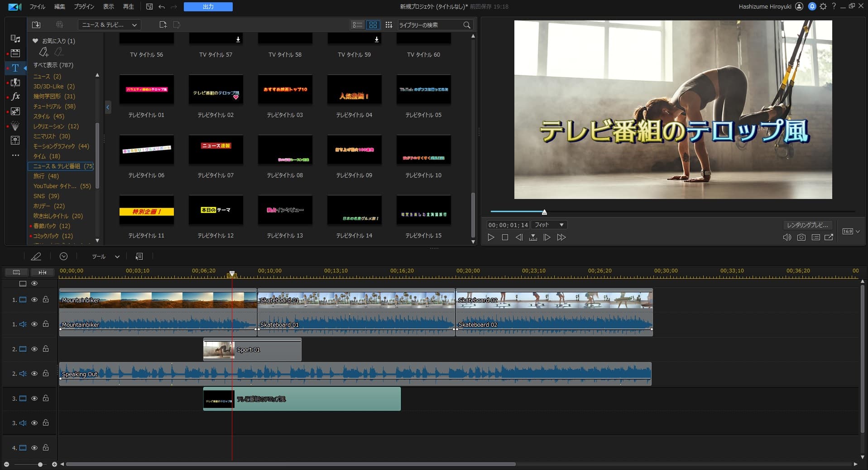This screenshot has width=868, height=470.
Task: Click the レンダリングプレビュー button
Action: [807, 225]
